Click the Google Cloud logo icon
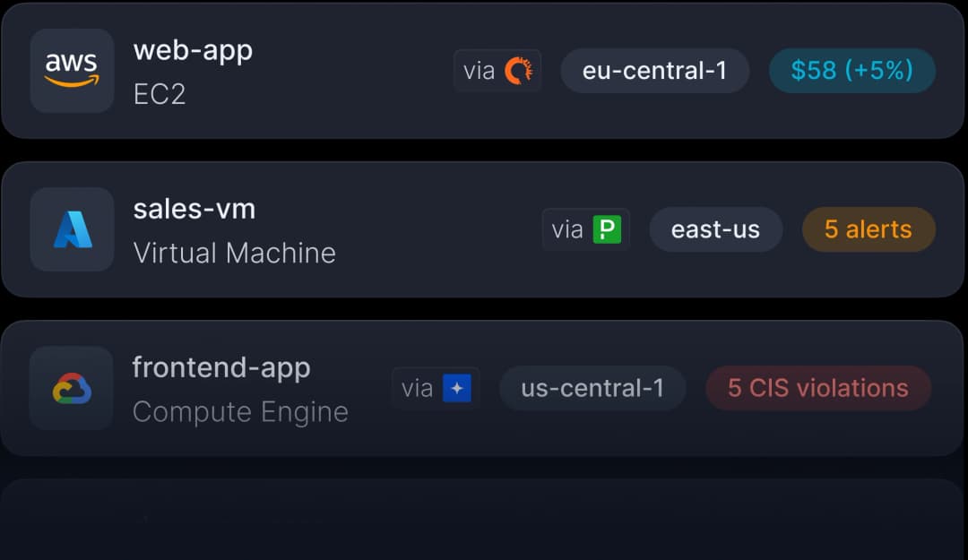 73,388
